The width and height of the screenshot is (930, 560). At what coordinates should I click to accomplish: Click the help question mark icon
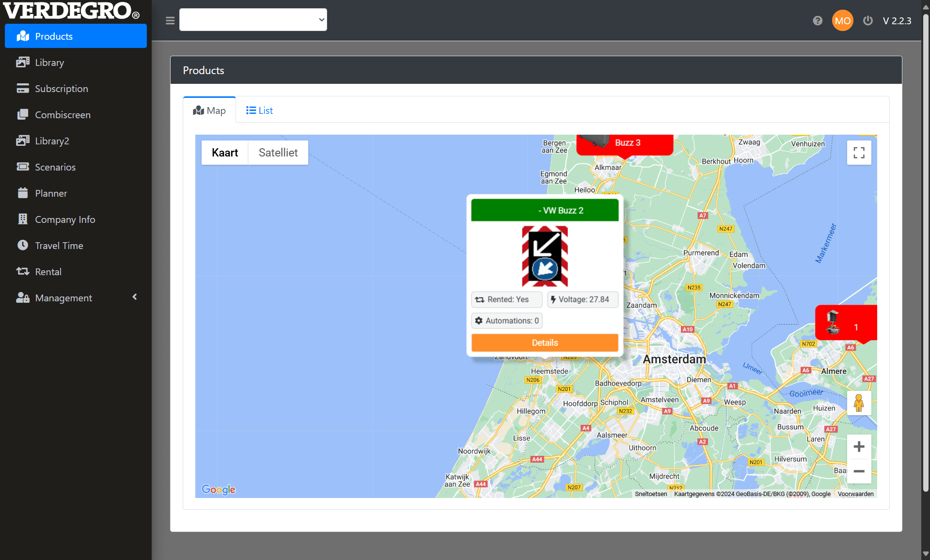[x=818, y=20]
